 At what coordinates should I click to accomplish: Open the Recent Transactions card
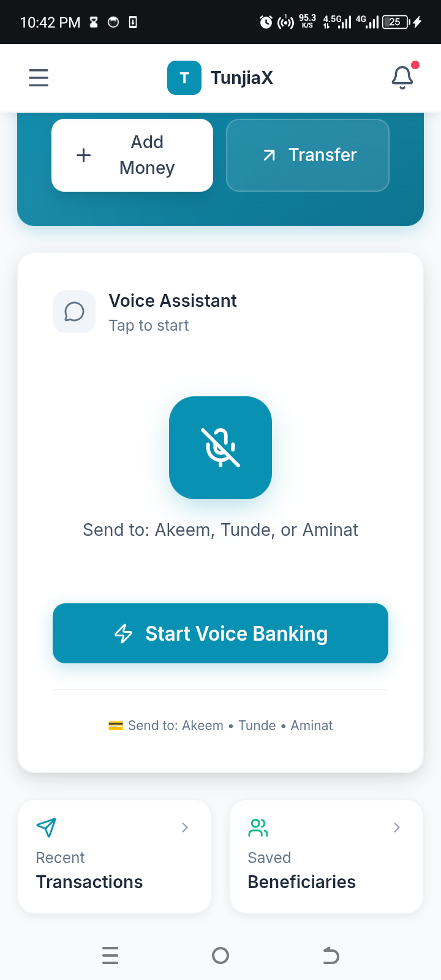115,856
